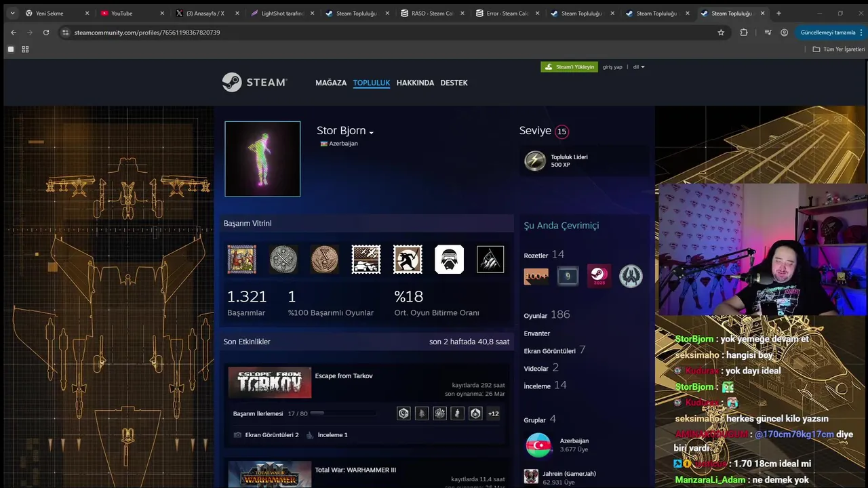Open the MAĞAZA menu
Screen dimensions: 868x488
point(331,83)
